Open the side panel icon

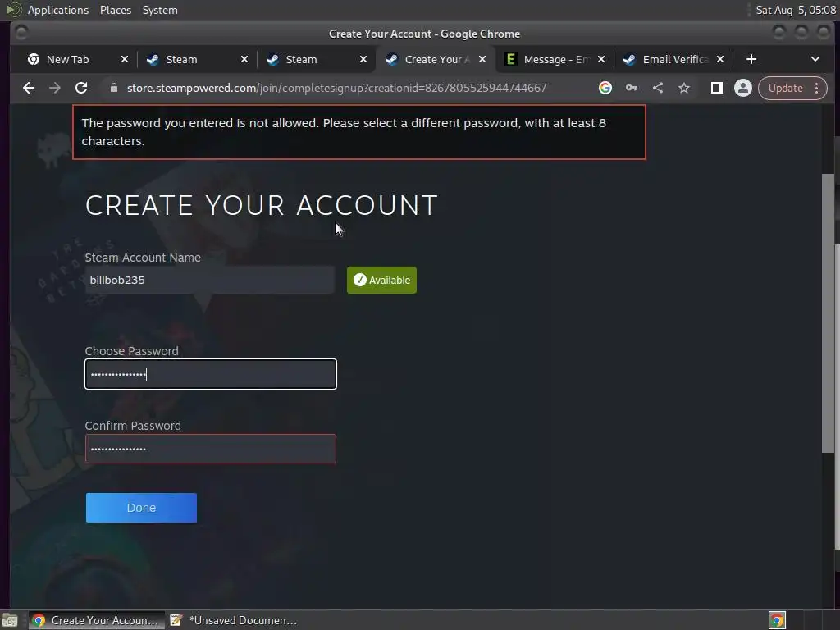716,88
